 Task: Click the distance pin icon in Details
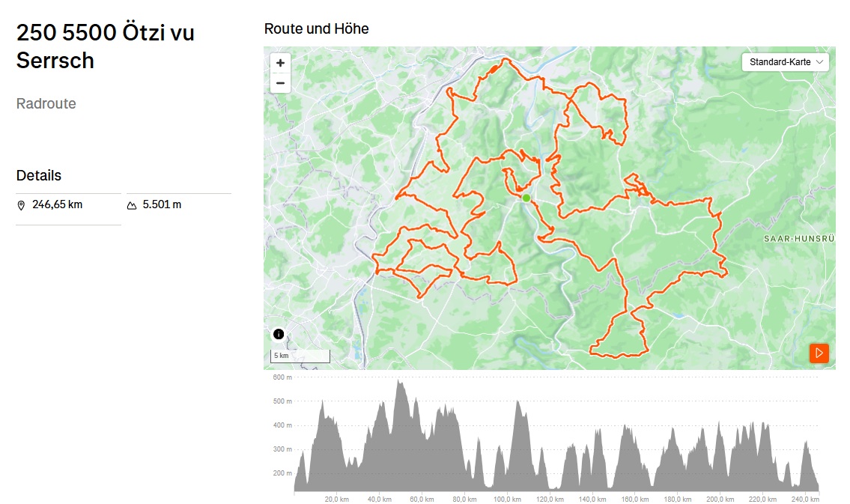(21, 204)
